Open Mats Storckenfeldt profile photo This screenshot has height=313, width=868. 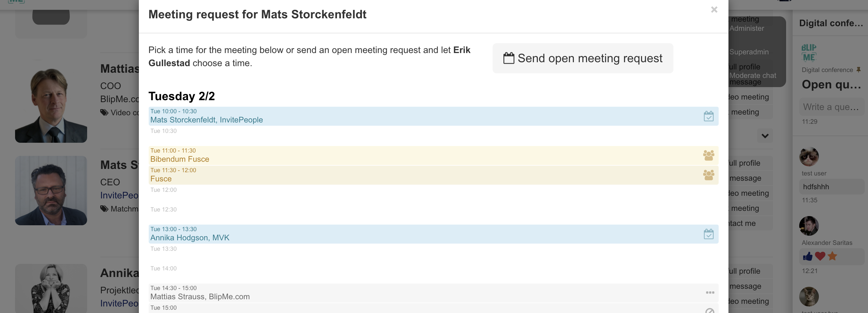[x=51, y=190]
